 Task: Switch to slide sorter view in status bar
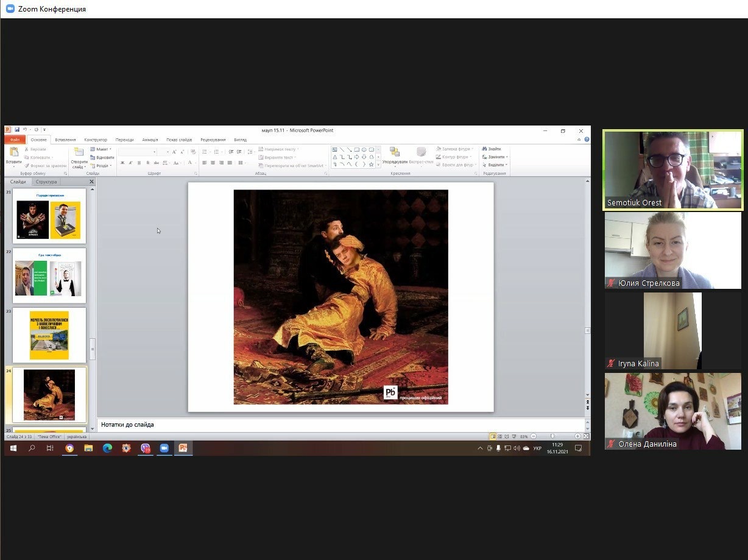point(500,436)
